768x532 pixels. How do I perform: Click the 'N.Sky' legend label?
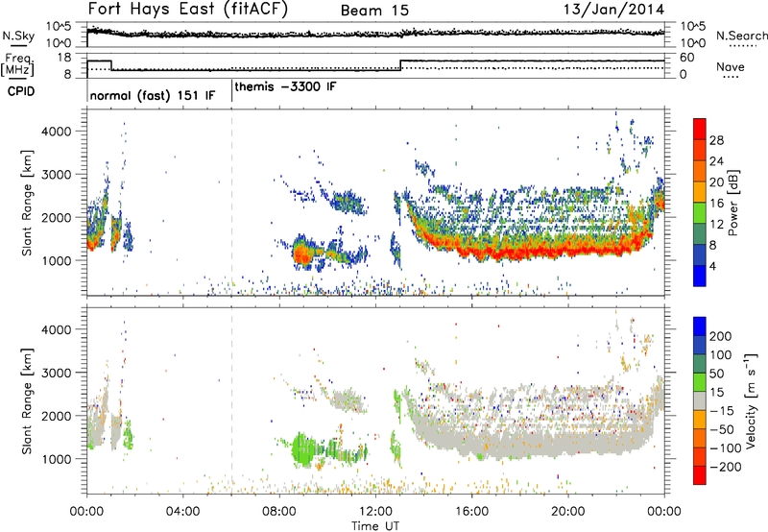18,36
